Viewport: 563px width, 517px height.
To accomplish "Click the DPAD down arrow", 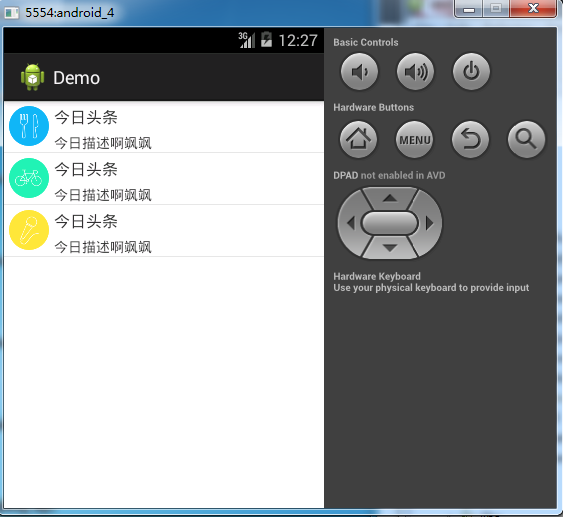I will click(390, 247).
